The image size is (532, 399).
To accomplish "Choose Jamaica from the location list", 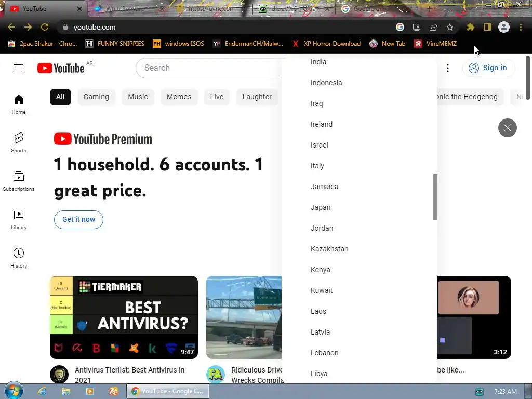I will [360, 187].
